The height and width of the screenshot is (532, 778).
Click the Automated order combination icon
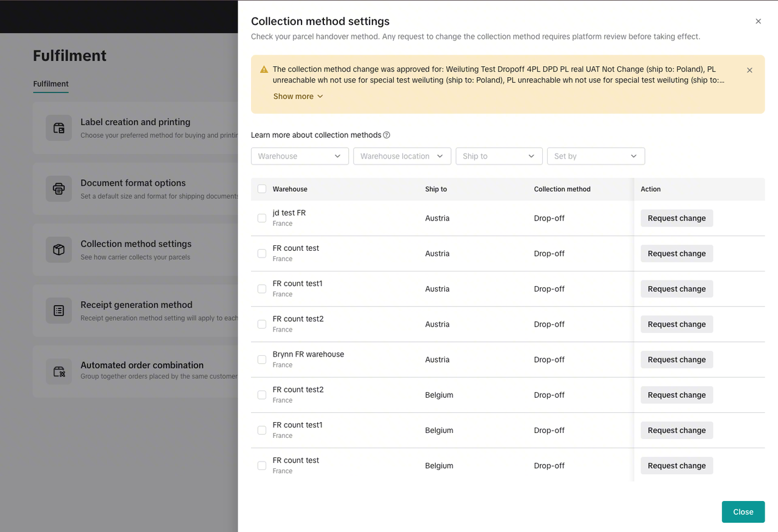point(59,371)
